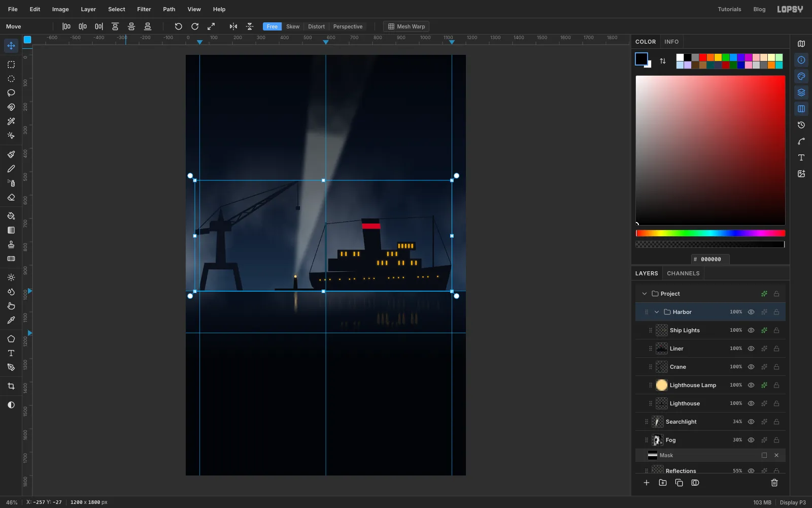Activate the Paint Bucket tool
Screen dimensions: 812x508
click(11, 216)
